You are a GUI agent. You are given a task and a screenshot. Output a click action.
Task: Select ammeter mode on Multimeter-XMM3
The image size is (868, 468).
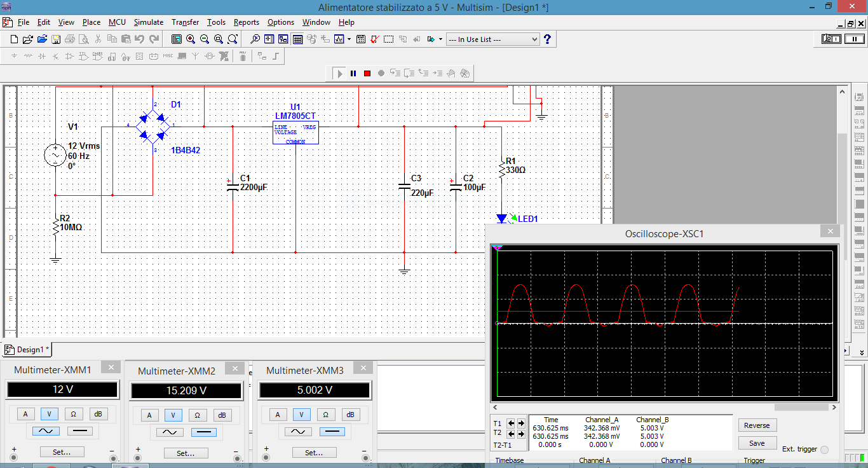click(277, 415)
